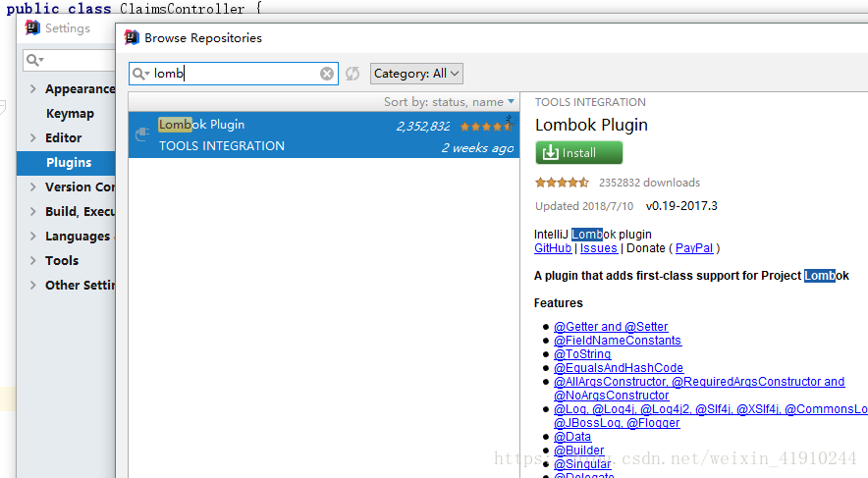The image size is (868, 478).
Task: Click the IntelliJ icon in Settings title
Action: click(x=32, y=27)
